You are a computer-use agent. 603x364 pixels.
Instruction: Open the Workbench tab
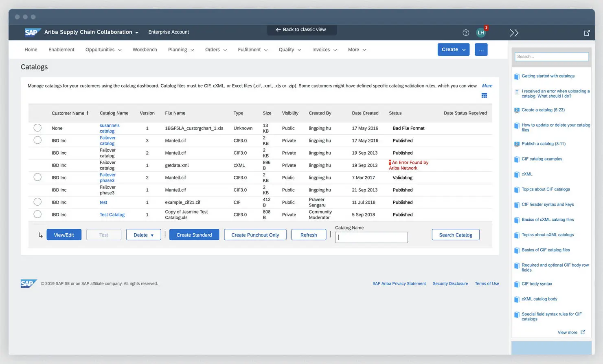coord(145,50)
